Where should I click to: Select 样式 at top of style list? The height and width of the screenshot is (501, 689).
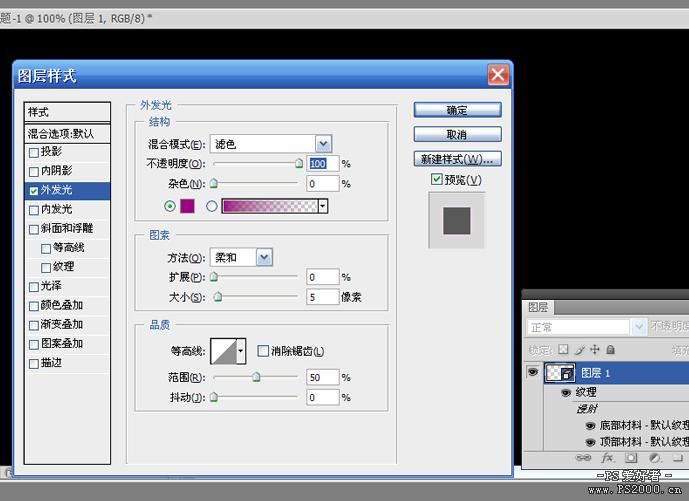(67, 112)
